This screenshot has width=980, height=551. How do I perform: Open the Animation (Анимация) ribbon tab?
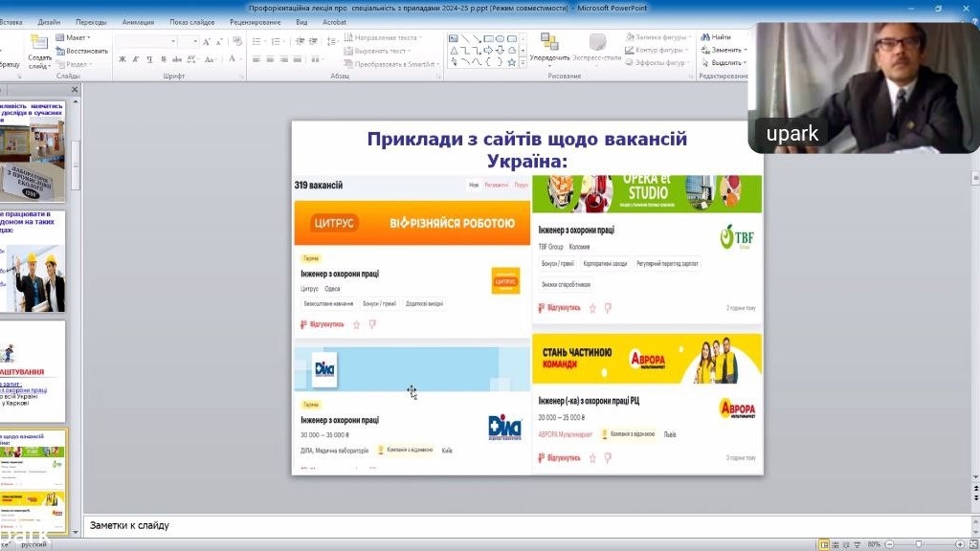[x=138, y=21]
